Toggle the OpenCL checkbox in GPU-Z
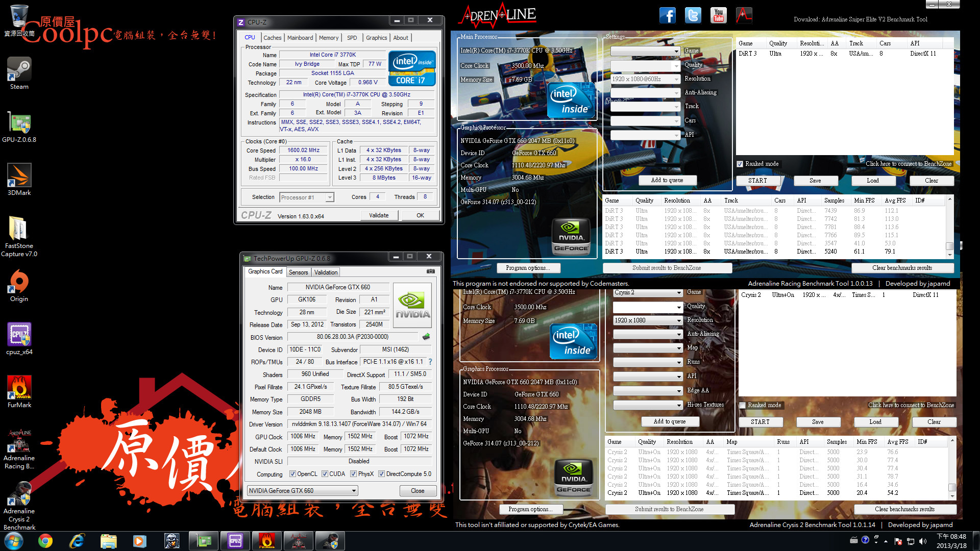 click(x=292, y=474)
